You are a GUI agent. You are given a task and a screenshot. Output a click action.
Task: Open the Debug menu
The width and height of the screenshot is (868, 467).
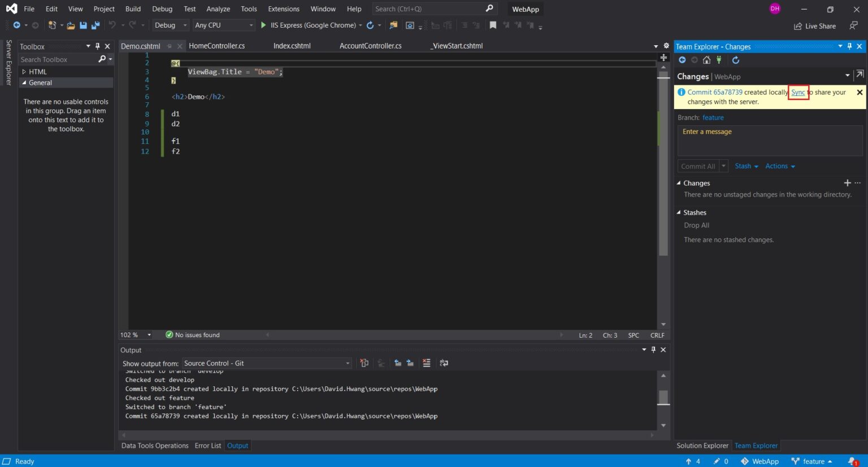pos(162,8)
